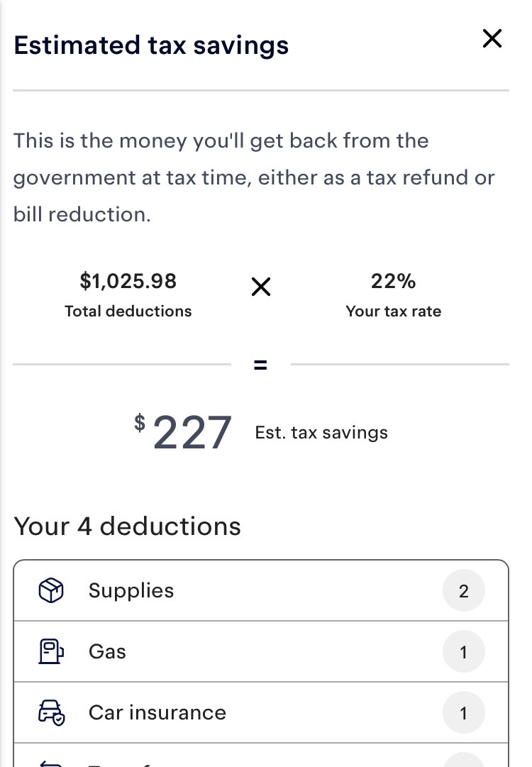Click the equals sign divider
The image size is (532, 767).
click(260, 365)
